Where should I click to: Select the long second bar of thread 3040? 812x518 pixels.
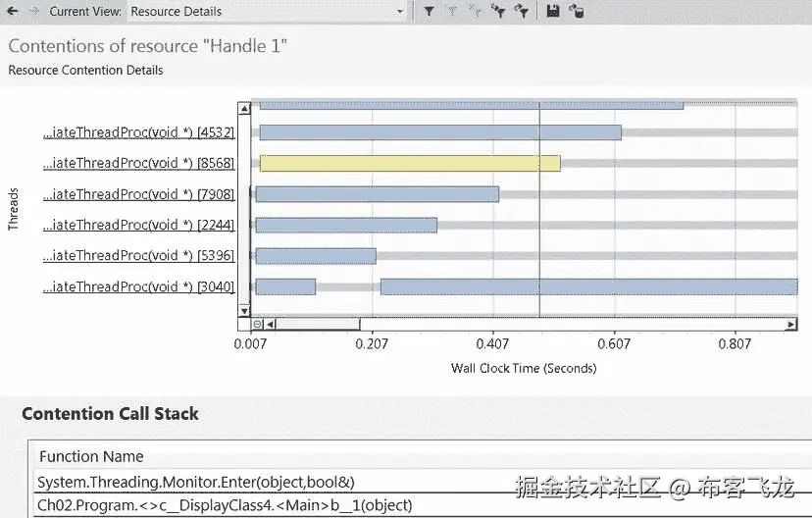point(588,287)
